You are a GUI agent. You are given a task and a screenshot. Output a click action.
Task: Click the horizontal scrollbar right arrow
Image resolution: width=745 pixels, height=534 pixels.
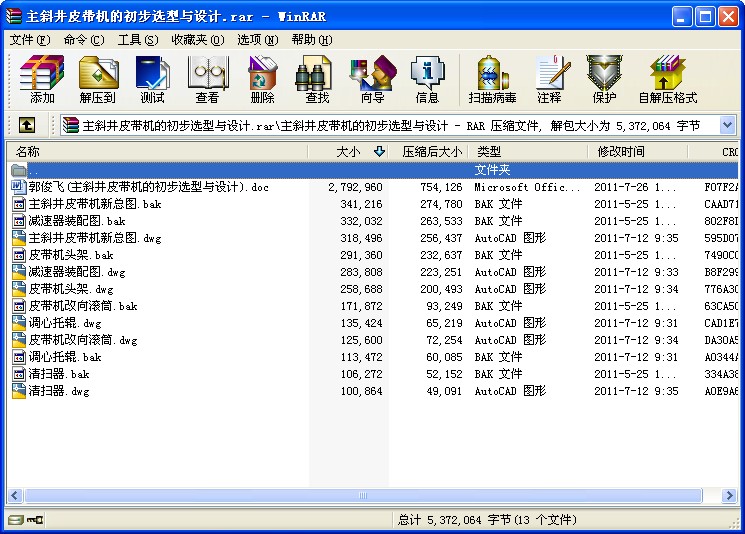729,496
